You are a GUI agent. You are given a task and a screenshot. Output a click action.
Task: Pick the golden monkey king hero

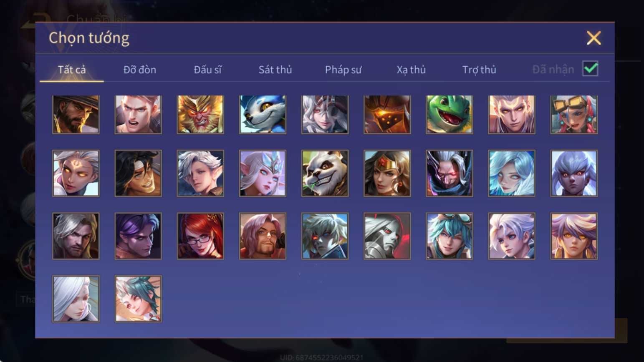coord(200,115)
